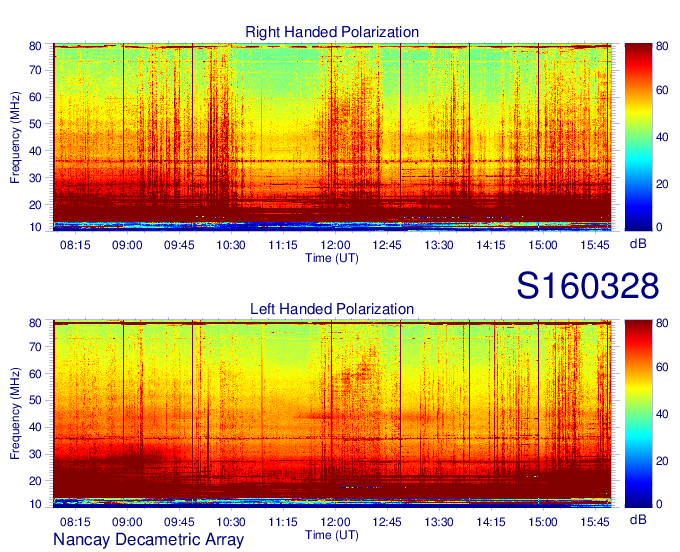Click the "Nancay Decametric Array" caption
680x552 pixels.
pos(148,539)
